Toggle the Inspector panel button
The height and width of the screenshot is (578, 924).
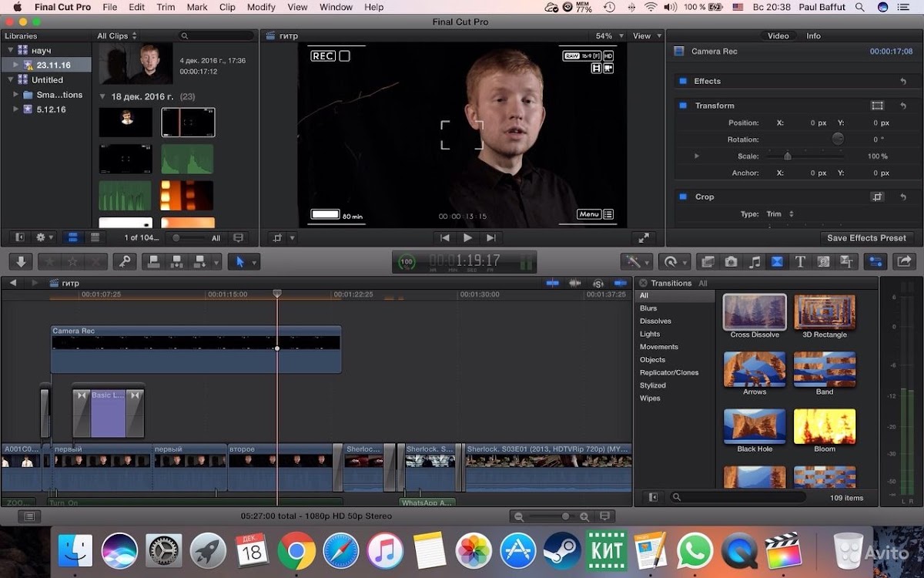coord(875,262)
